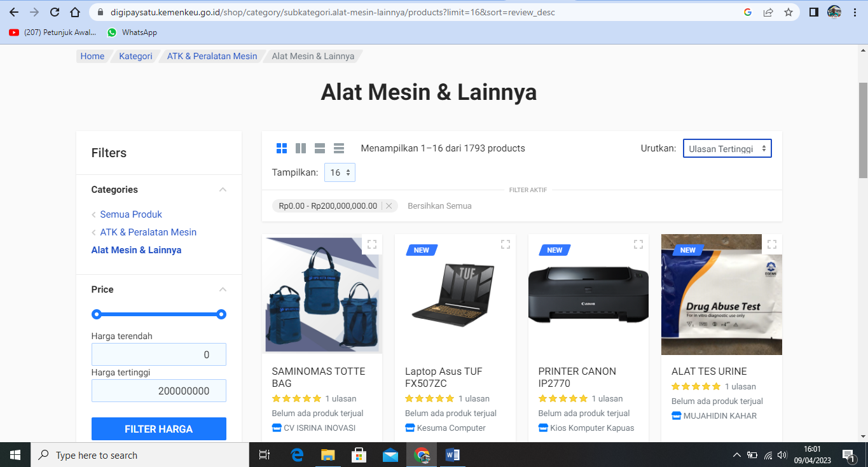Collapse the Price filter section
Image resolution: width=868 pixels, height=467 pixels.
(x=223, y=289)
